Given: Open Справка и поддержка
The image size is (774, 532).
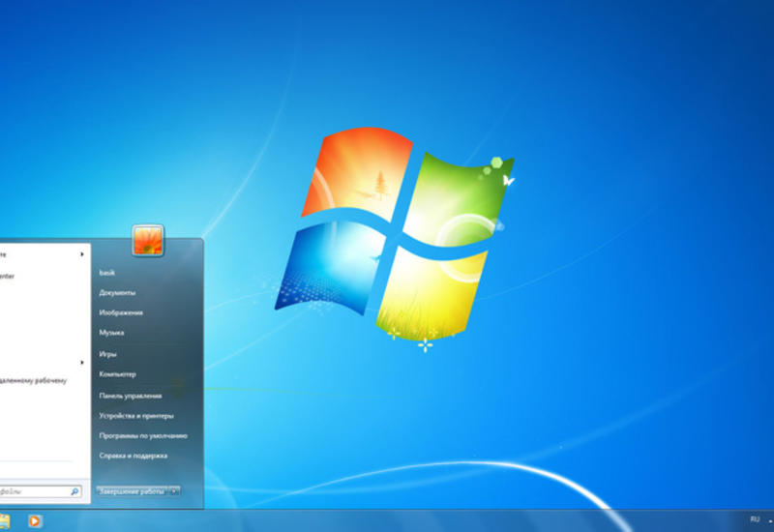Looking at the screenshot, I should pos(134,456).
